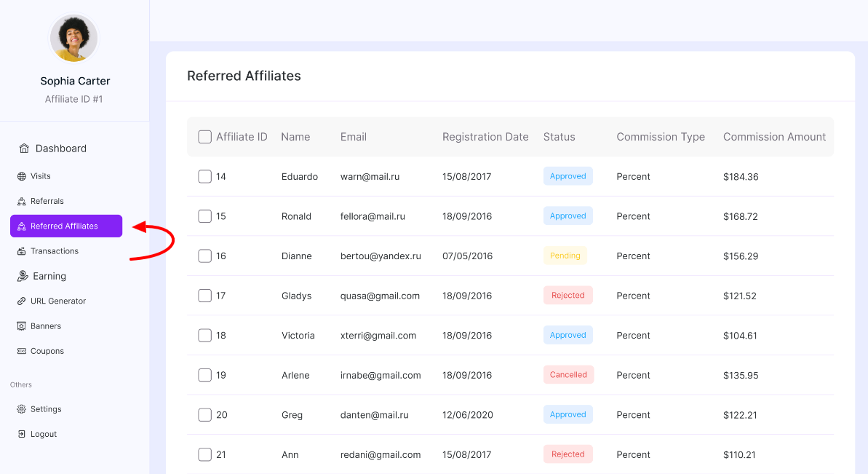Click the Approved status badge for Eduardo
Viewport: 868px width, 474px height.
[568, 176]
